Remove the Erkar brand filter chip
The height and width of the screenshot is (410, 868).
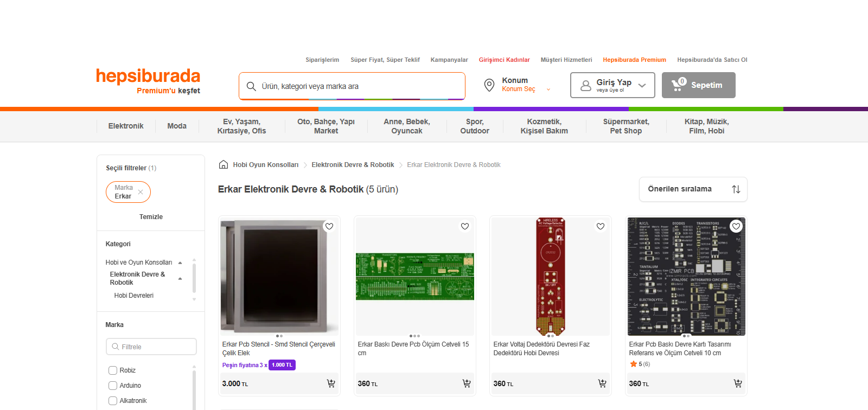[x=141, y=192]
